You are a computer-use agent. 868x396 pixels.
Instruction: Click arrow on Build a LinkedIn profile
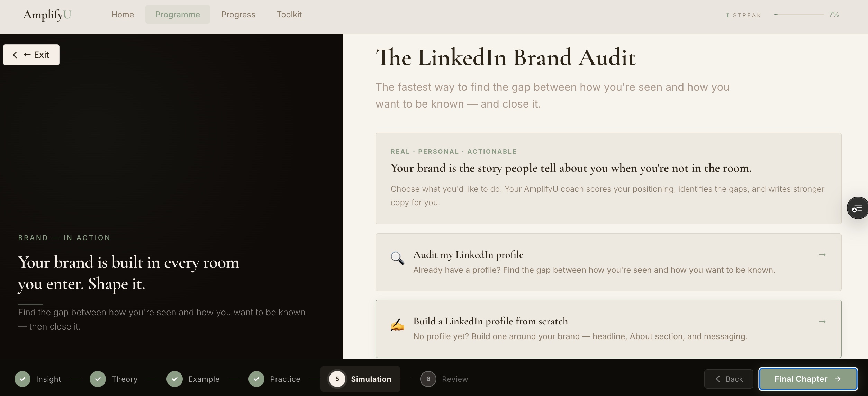822,322
